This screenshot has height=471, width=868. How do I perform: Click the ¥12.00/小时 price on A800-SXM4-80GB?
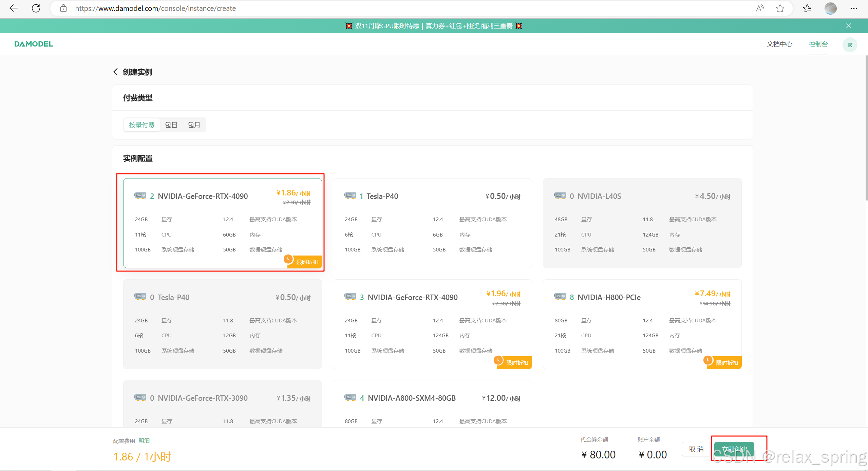tap(501, 398)
